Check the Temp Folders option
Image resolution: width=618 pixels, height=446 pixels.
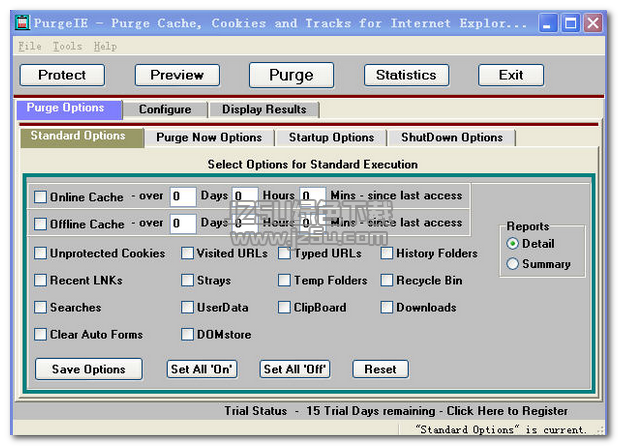coord(284,280)
